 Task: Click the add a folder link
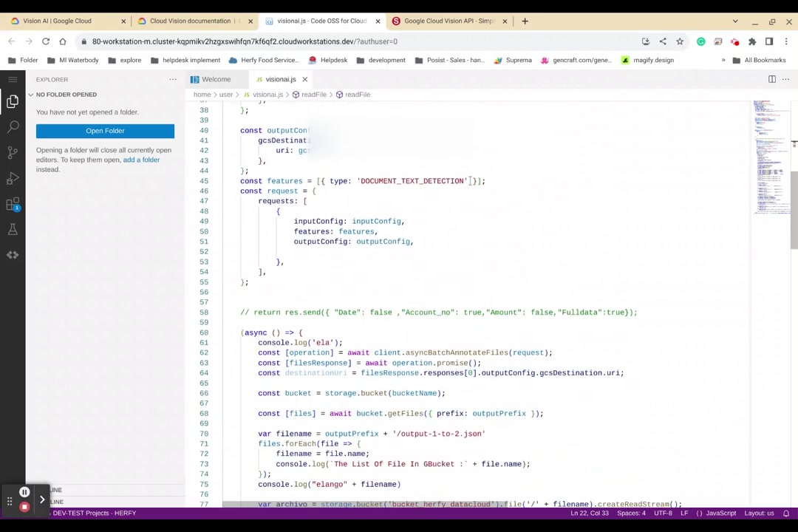click(141, 160)
